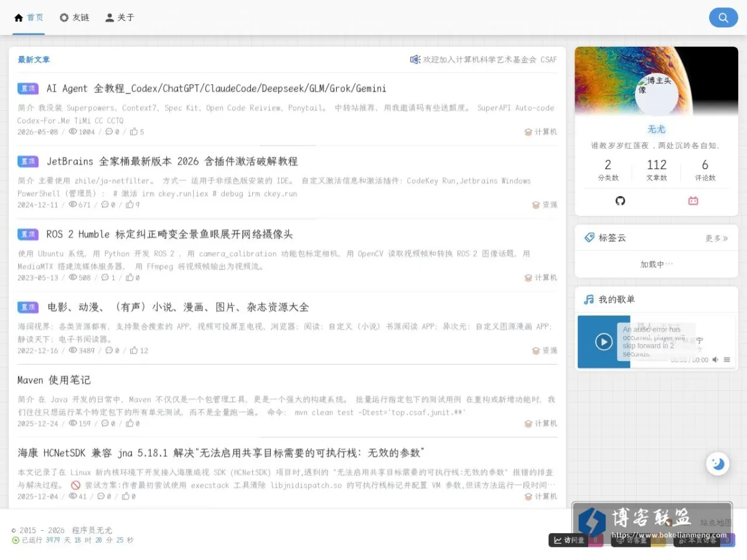Open the JetBrains 全家桶 2026 激活破解 article
Screen dimensions: 747x560
point(172,161)
